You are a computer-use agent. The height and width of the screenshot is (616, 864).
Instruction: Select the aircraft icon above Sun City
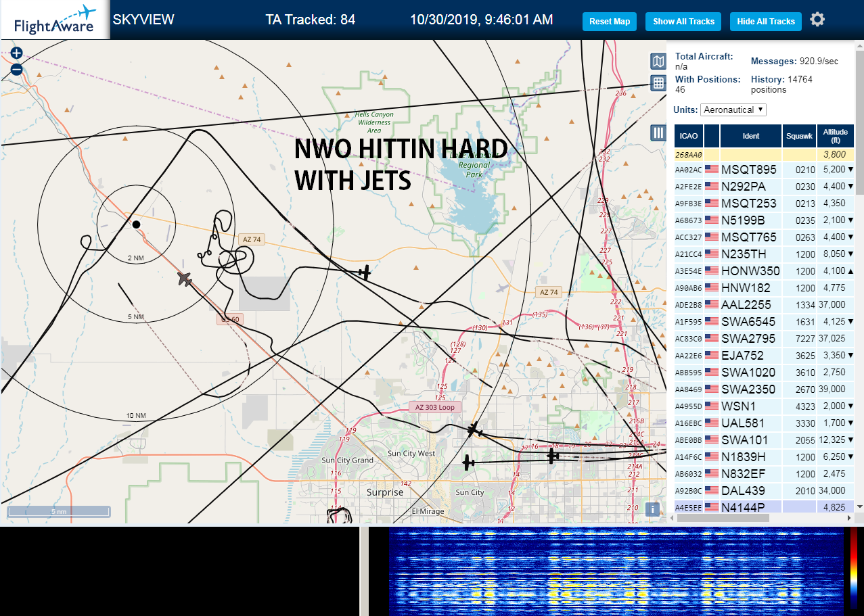click(468, 463)
